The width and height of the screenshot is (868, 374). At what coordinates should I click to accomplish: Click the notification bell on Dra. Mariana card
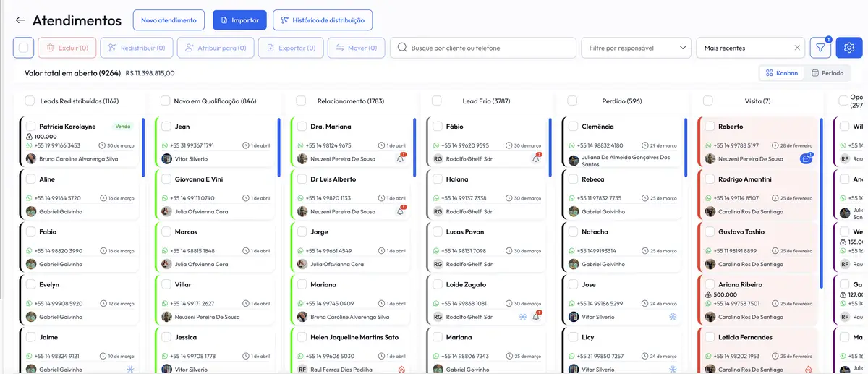click(400, 158)
